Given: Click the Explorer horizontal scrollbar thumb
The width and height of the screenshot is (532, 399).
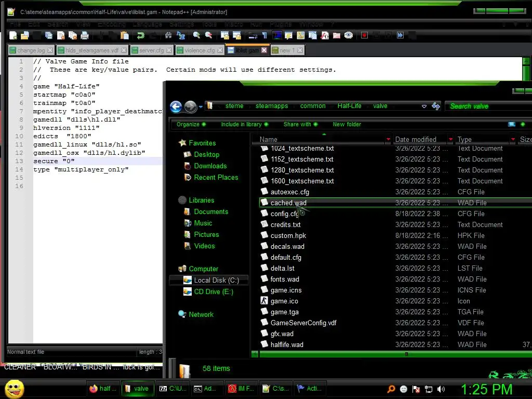Looking at the screenshot, I should (x=406, y=354).
